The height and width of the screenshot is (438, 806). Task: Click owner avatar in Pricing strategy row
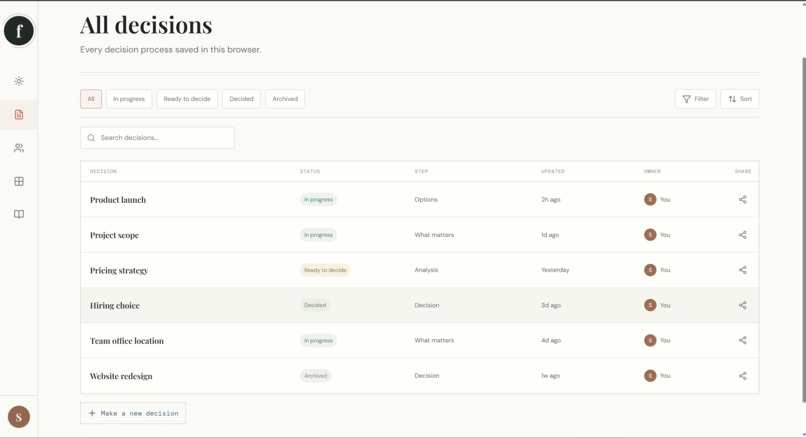[650, 270]
